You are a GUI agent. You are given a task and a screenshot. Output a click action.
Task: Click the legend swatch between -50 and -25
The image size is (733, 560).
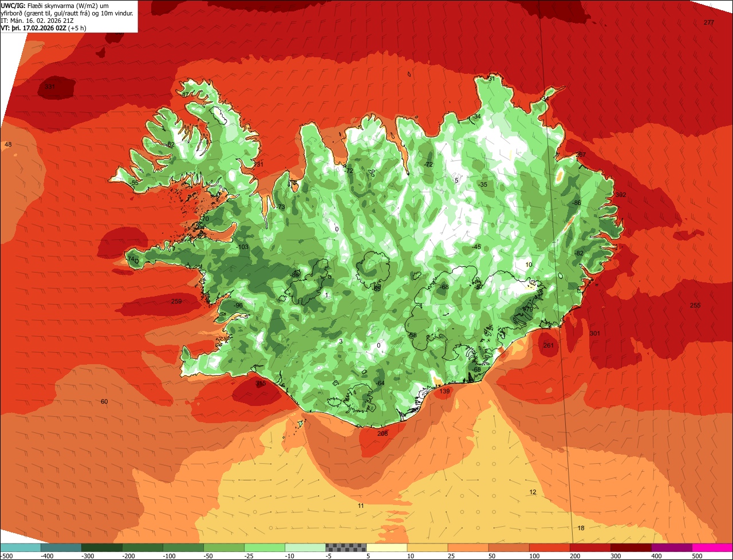[223, 548]
